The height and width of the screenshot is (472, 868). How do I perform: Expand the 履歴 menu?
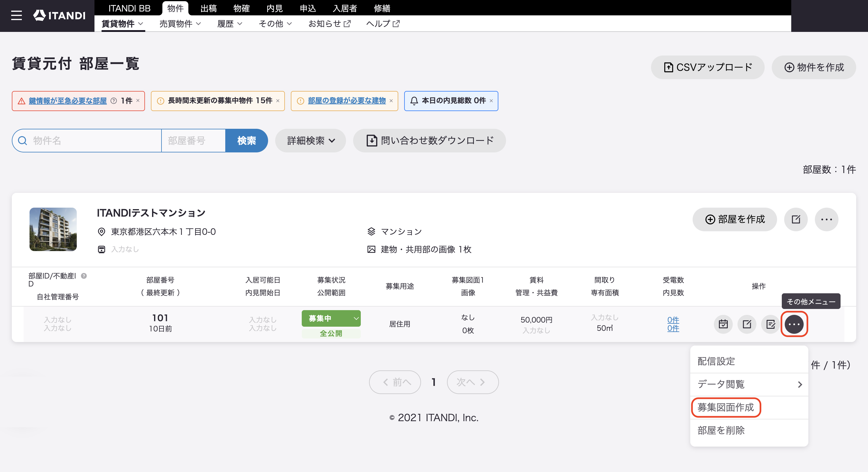[x=230, y=24]
